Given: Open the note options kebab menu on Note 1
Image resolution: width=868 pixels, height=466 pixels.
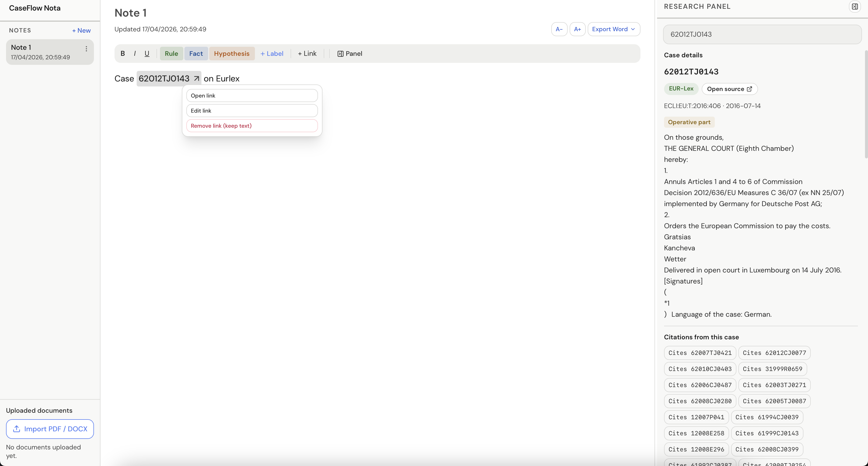Looking at the screenshot, I should 86,49.
